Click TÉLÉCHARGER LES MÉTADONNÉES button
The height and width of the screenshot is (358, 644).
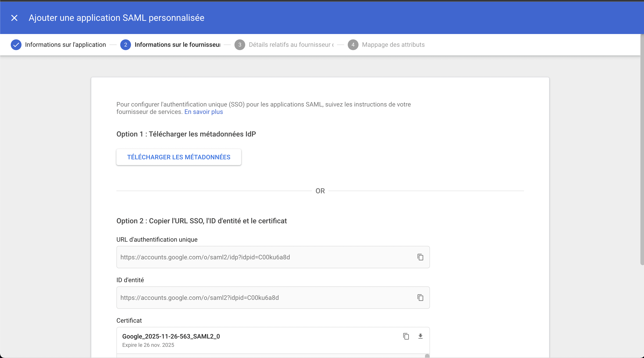178,157
